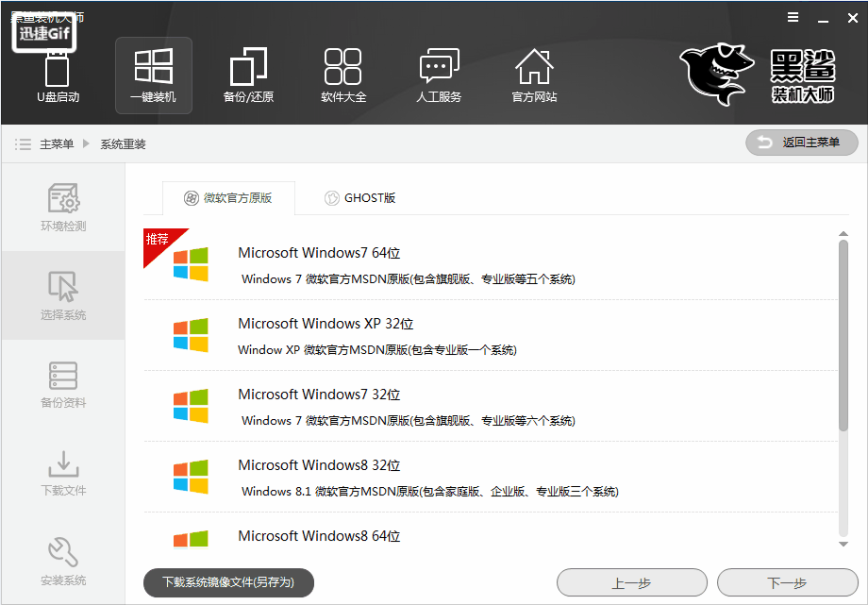The width and height of the screenshot is (868, 605).
Task: Click Windows logo of Windows8 64位
Action: pyautogui.click(x=191, y=539)
